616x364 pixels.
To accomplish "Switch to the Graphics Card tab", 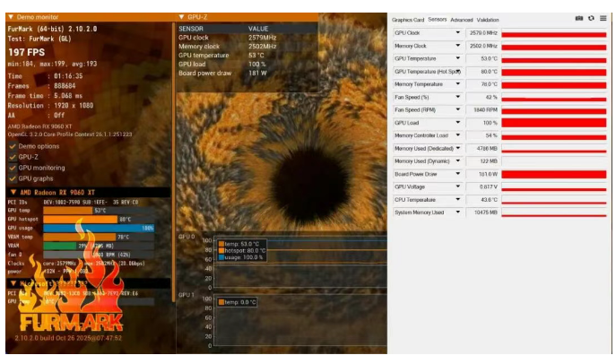I will click(x=408, y=19).
